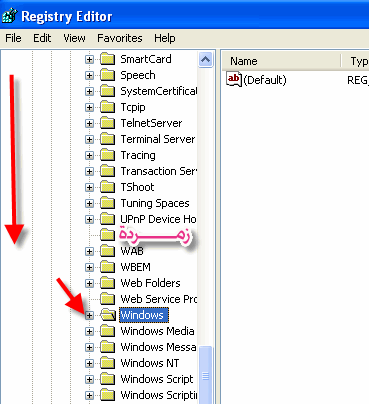Expand the Windows key node

pos(89,315)
